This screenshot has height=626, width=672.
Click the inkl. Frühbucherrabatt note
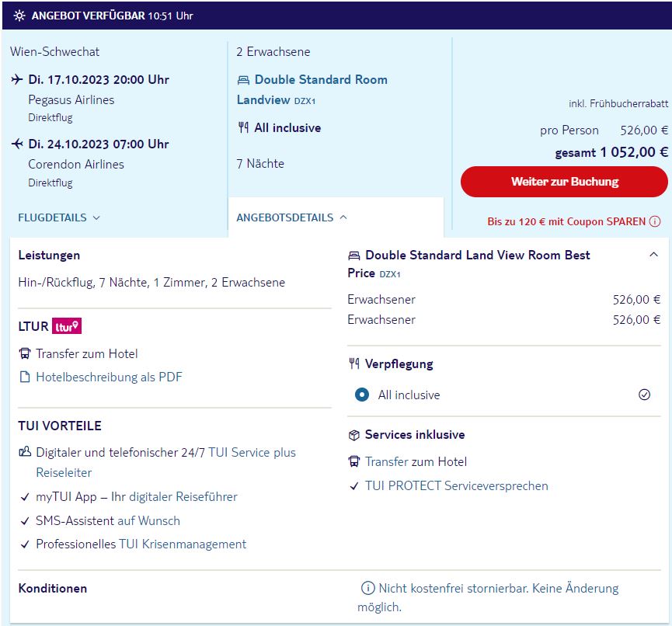618,104
